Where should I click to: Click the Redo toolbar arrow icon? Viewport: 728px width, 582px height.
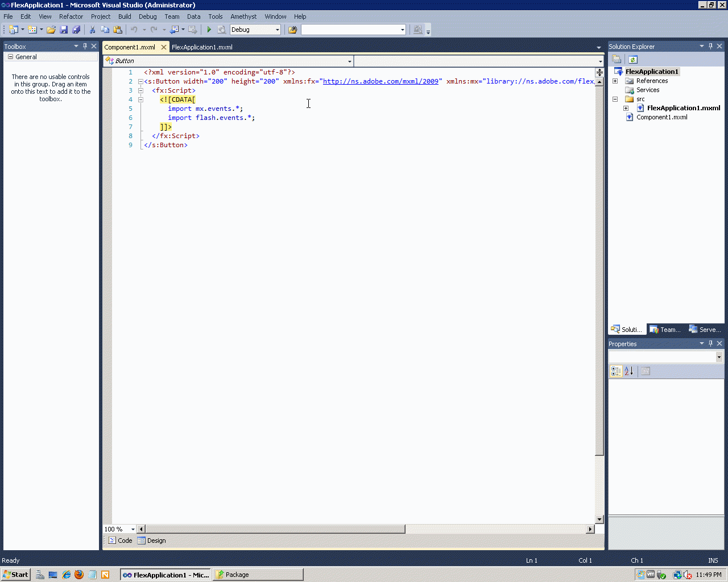coord(154,30)
